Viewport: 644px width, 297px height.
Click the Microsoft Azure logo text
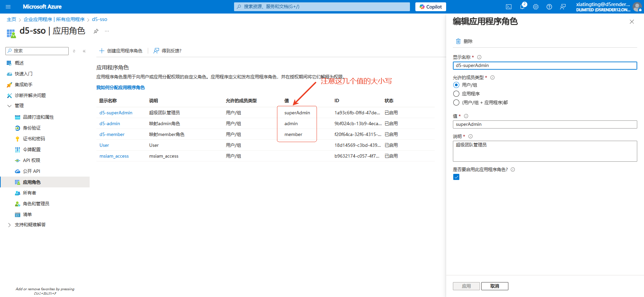[x=42, y=7]
